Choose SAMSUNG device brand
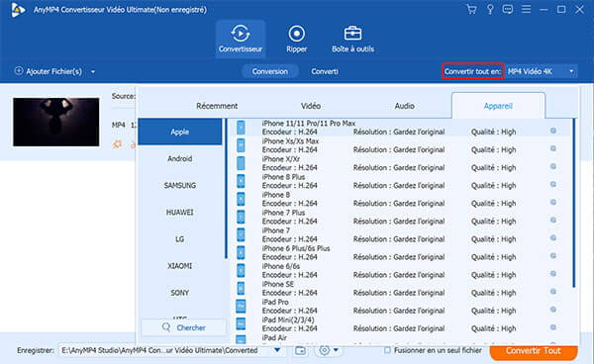The height and width of the screenshot is (364, 594). point(180,185)
